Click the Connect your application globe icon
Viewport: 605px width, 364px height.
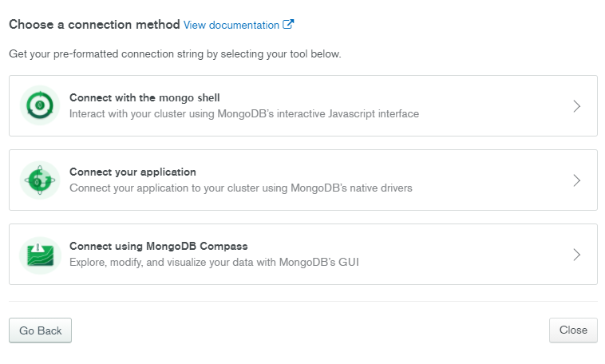[40, 180]
